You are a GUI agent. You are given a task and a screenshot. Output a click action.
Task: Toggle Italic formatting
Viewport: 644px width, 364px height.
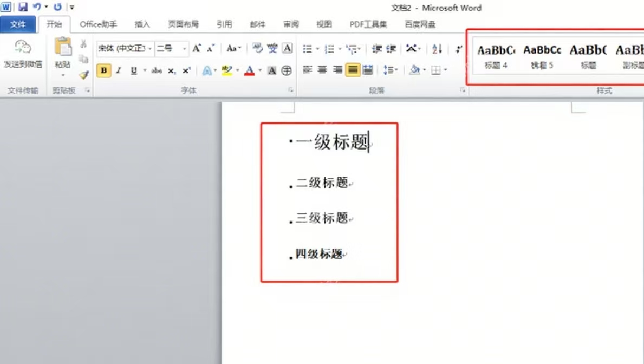tap(119, 70)
